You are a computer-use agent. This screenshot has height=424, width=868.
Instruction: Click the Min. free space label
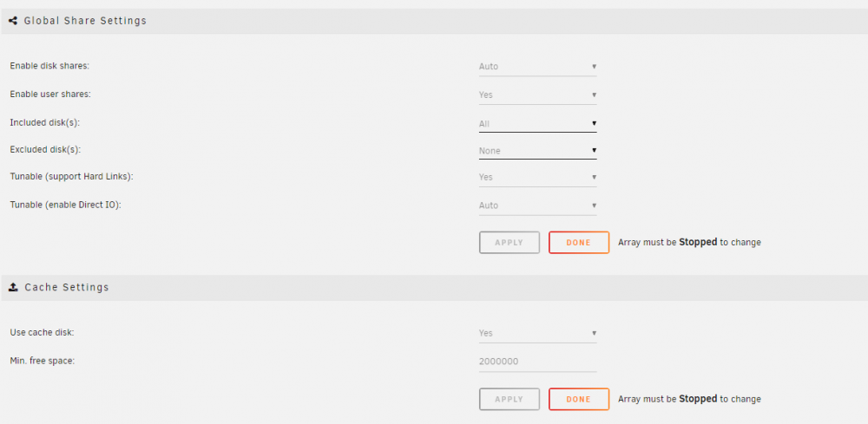[42, 361]
